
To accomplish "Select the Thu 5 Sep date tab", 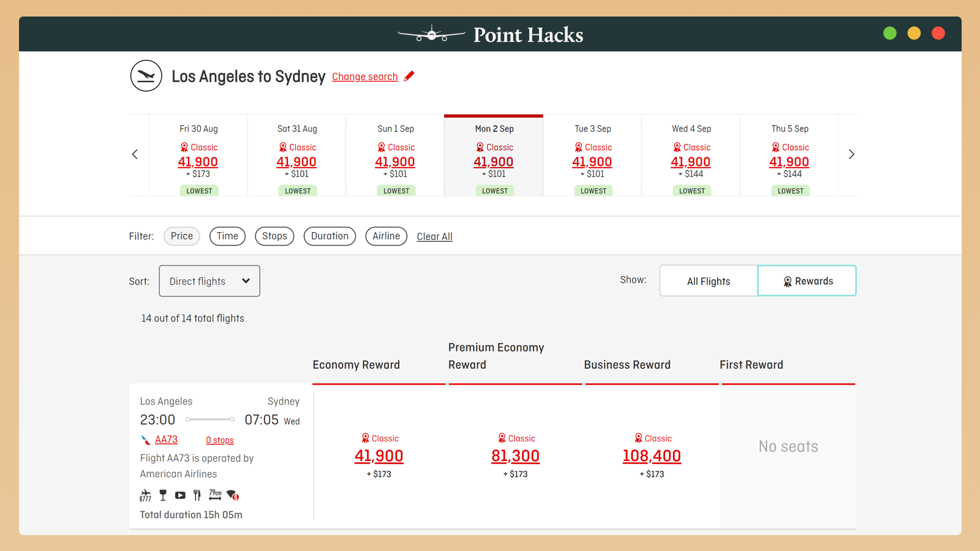I will click(790, 156).
